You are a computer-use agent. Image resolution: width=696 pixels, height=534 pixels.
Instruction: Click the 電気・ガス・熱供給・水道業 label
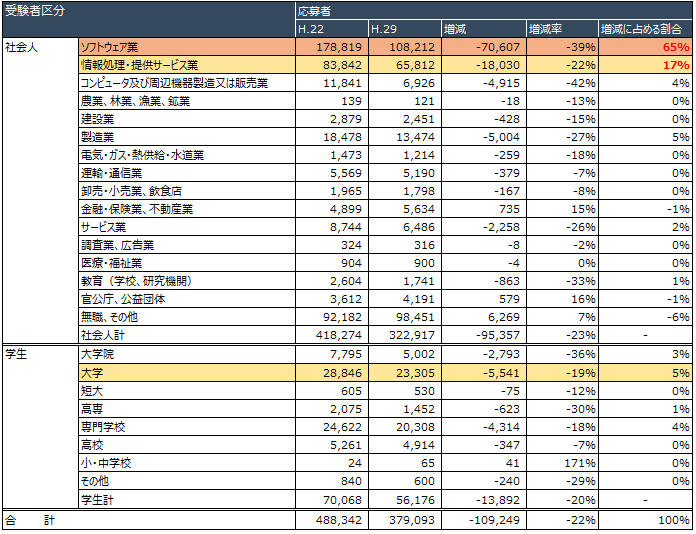click(142, 155)
